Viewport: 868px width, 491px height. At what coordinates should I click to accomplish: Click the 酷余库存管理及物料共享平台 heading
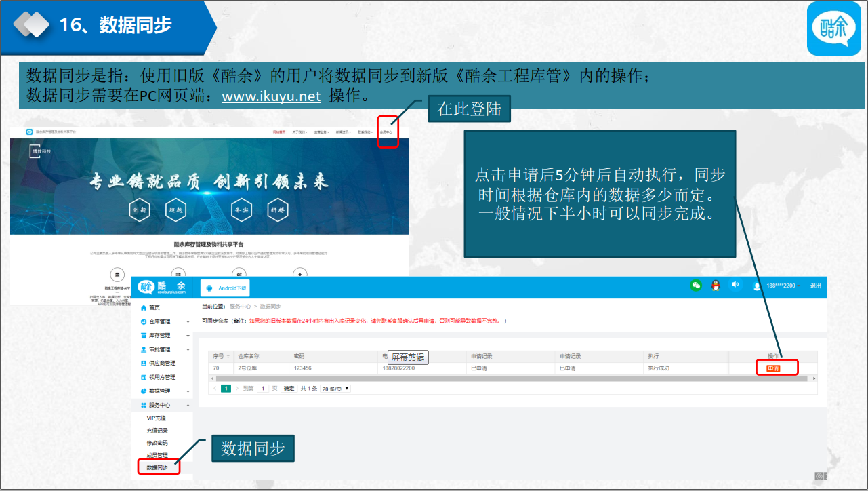(x=209, y=244)
